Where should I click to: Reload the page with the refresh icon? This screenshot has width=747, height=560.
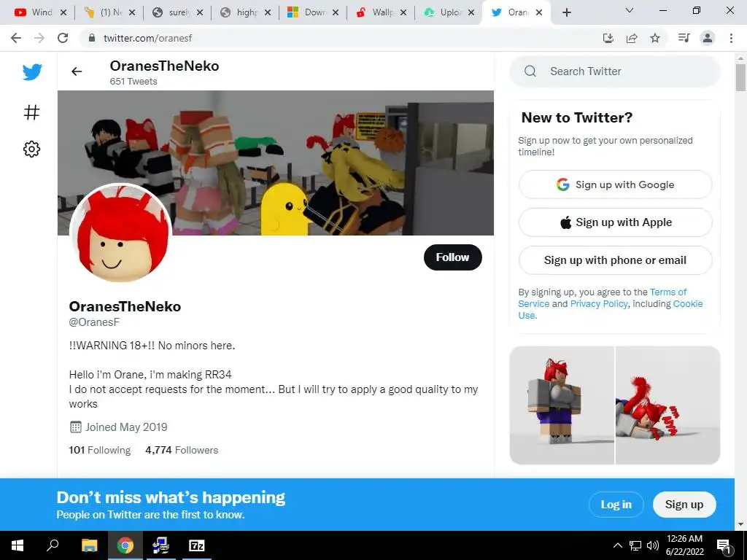point(63,38)
